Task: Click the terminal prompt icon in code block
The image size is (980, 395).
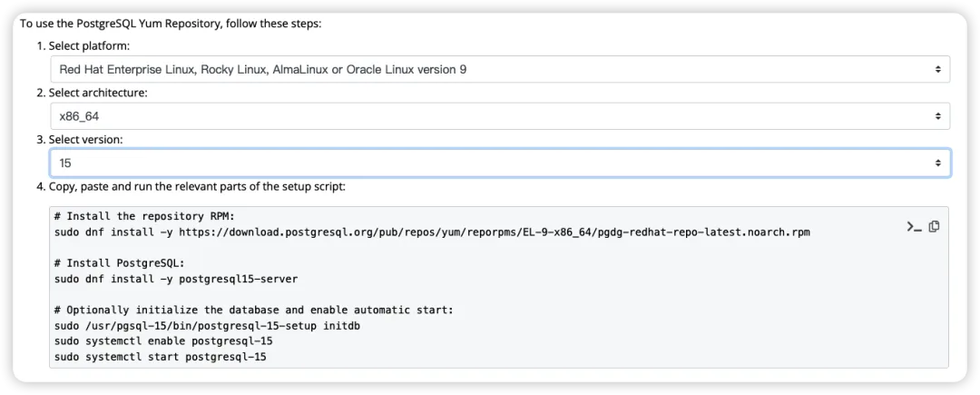Action: click(914, 226)
